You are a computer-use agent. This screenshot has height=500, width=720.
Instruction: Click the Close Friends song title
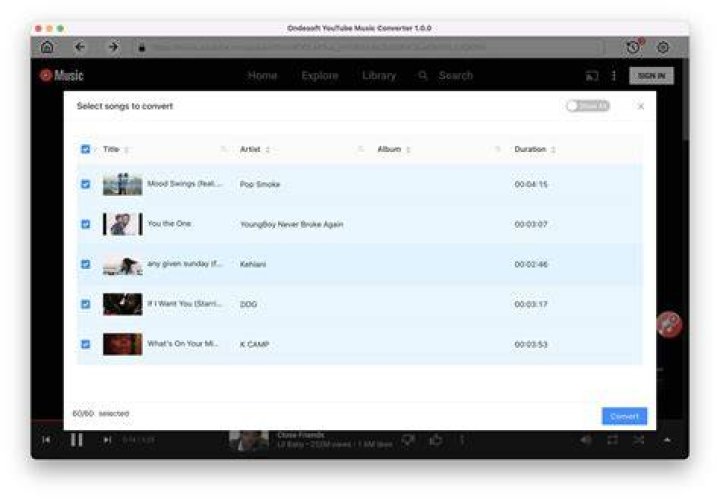[x=301, y=434]
